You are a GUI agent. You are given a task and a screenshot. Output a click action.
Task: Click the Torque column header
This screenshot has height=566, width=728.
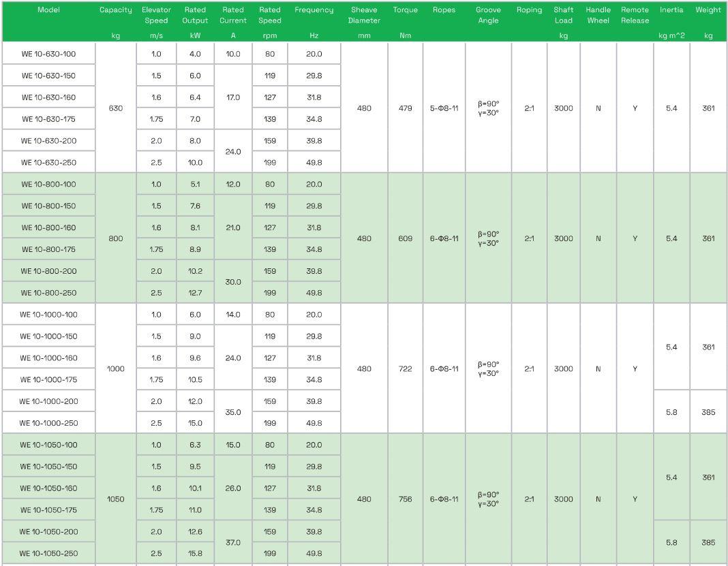[406, 10]
